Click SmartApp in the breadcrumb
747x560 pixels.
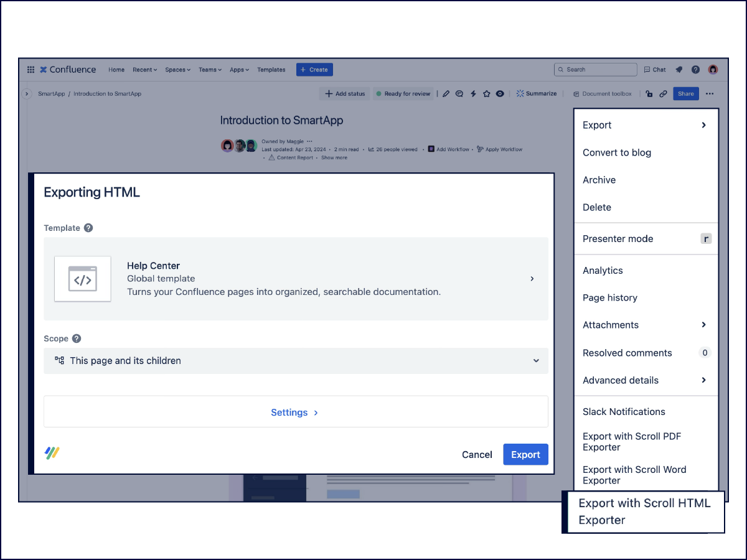(x=52, y=94)
